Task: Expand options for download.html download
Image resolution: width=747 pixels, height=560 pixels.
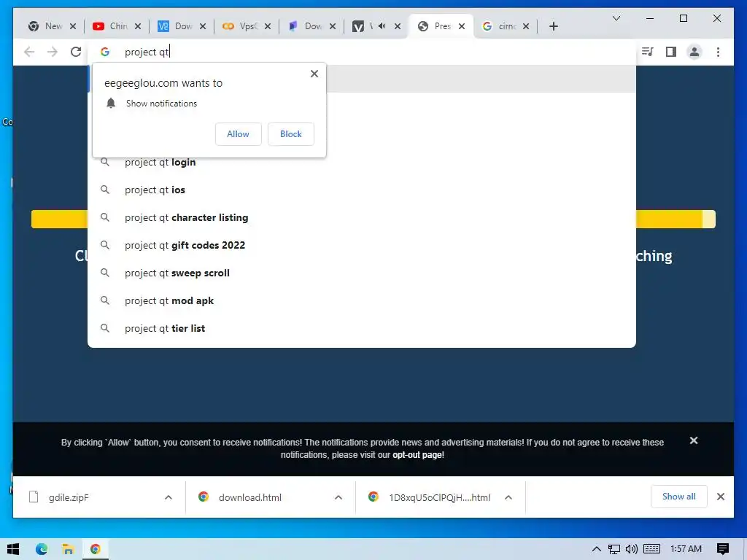Action: click(x=338, y=497)
